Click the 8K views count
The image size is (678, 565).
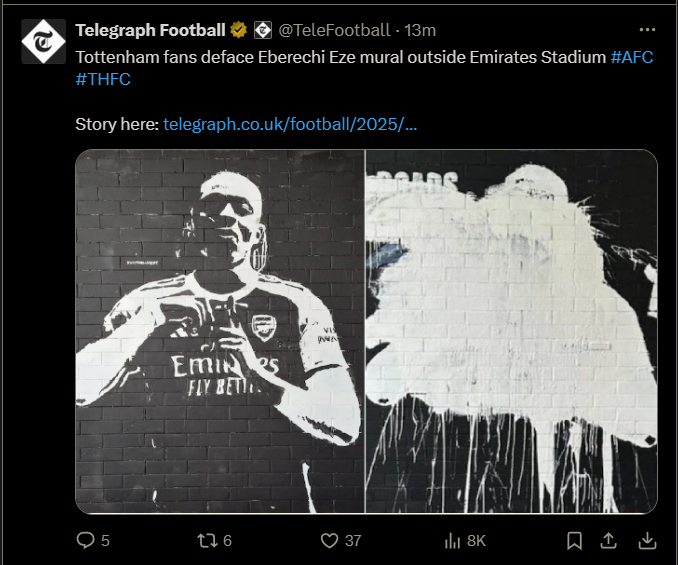(476, 541)
